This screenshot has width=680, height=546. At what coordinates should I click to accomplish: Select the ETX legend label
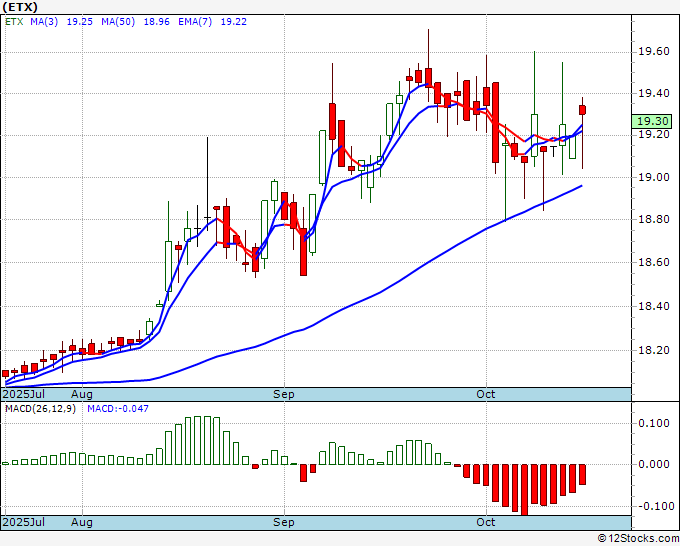14,22
